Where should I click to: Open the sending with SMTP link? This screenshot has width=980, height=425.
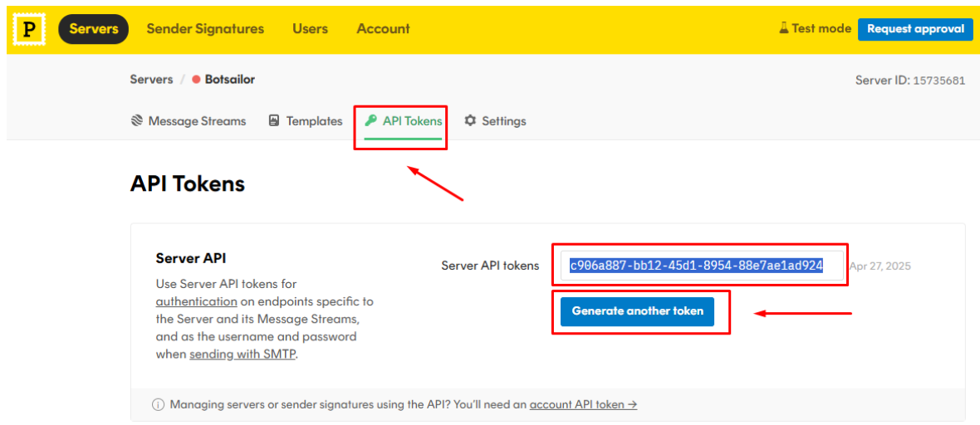pyautogui.click(x=242, y=354)
